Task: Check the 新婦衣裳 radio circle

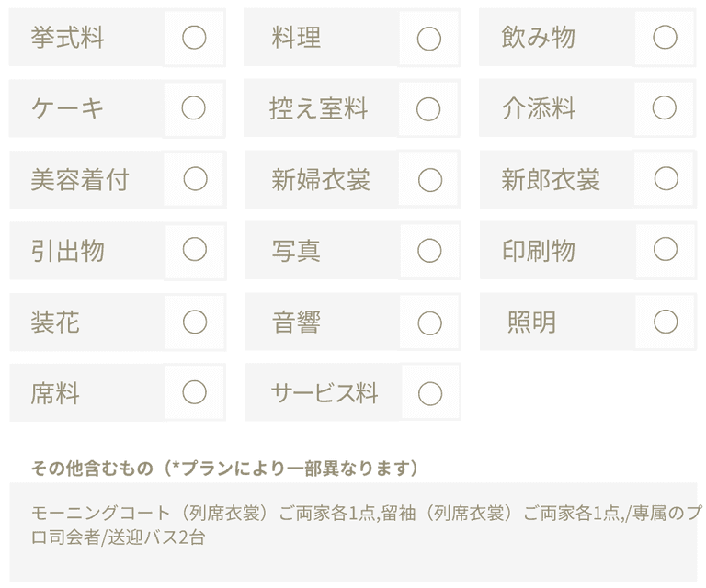Action: click(430, 180)
